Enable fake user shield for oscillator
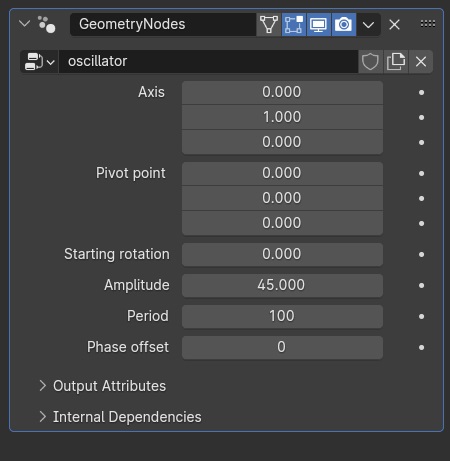Image resolution: width=450 pixels, height=461 pixels. (x=370, y=62)
